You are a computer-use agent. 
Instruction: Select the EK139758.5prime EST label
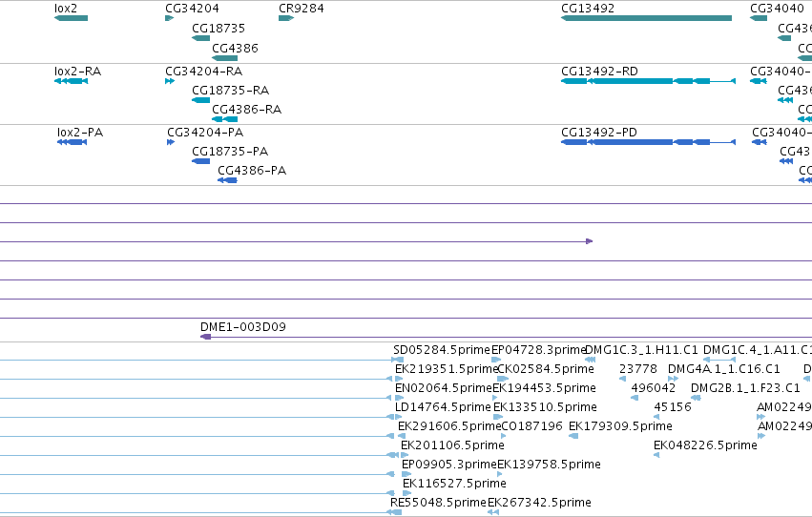pos(549,465)
